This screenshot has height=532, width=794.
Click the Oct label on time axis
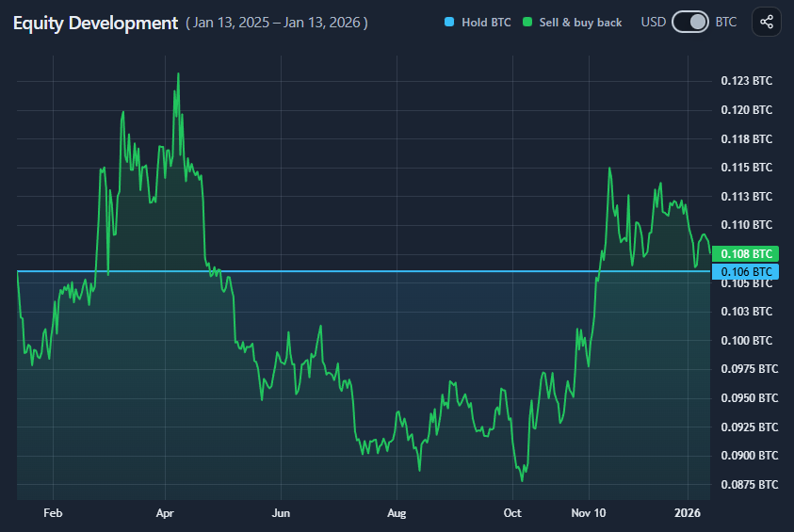click(512, 513)
